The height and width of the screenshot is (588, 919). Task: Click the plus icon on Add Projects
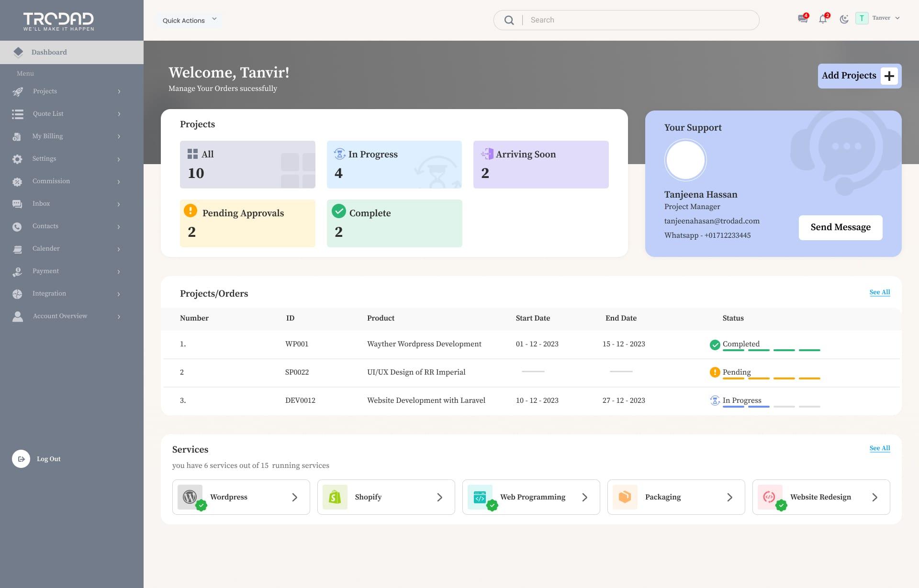tap(889, 76)
